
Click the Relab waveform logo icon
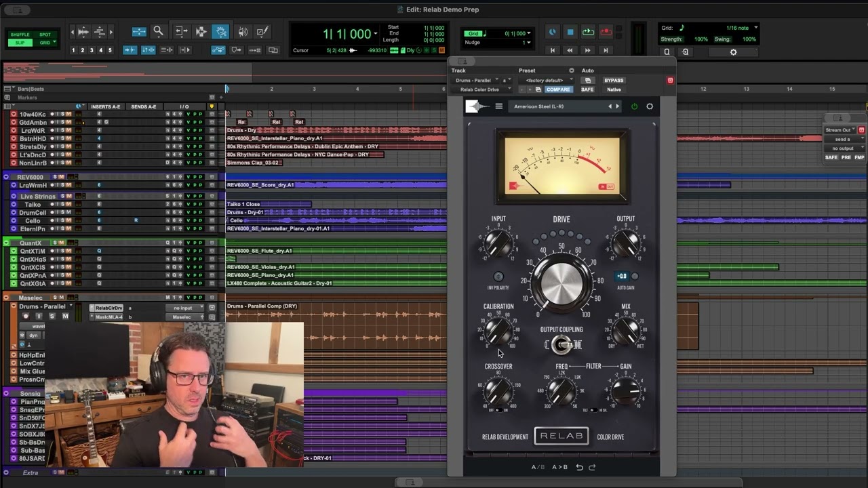coord(477,106)
